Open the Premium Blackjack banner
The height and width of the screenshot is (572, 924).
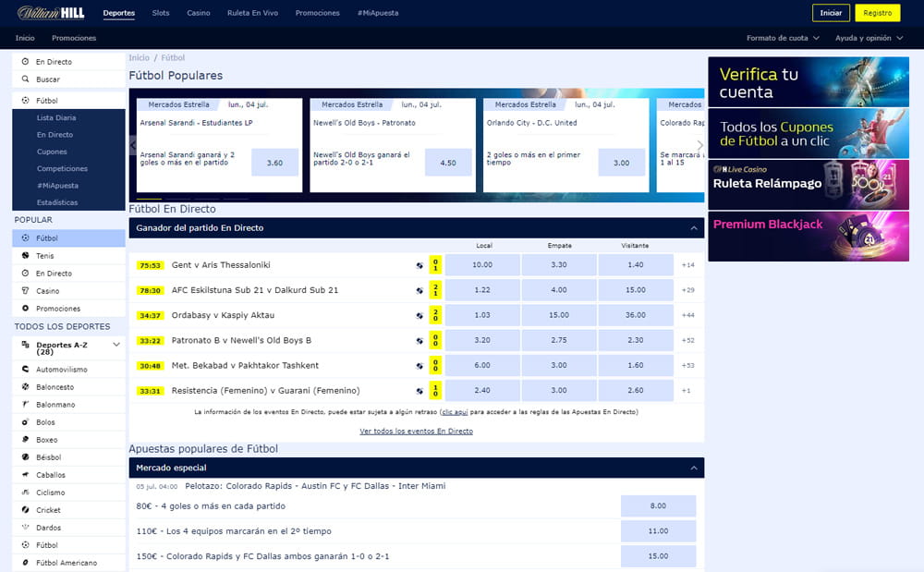pyautogui.click(x=808, y=237)
